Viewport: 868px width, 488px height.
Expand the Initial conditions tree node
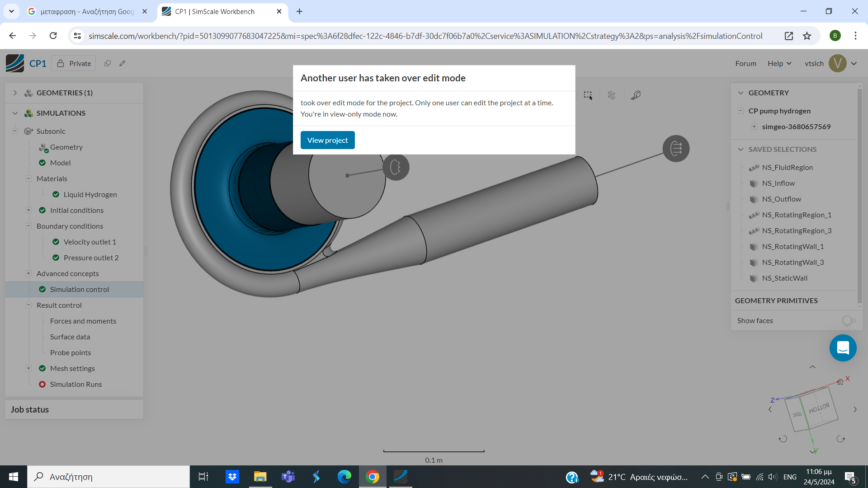(x=28, y=210)
